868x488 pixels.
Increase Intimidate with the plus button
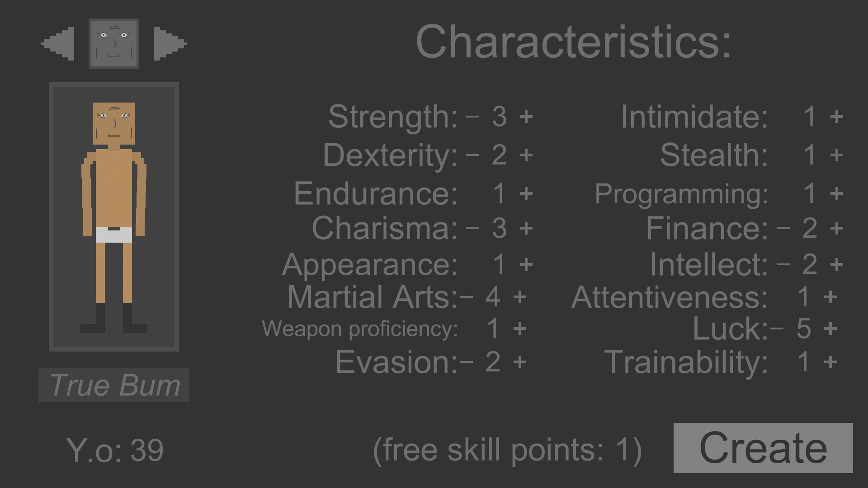836,117
